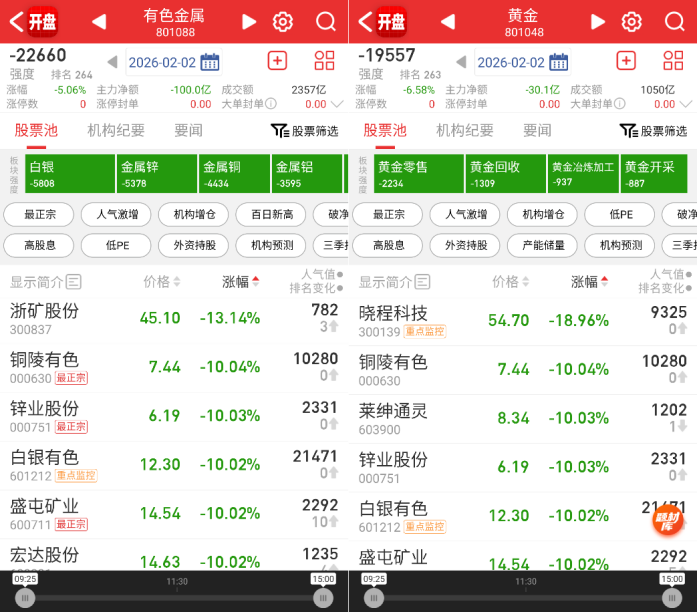
Task: Switch to 机构纪要 tab in 有色金属 panel
Action: point(116,130)
